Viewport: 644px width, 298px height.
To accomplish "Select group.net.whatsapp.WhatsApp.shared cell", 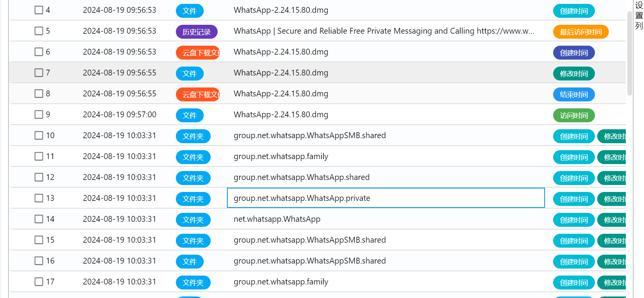I will [x=302, y=177].
